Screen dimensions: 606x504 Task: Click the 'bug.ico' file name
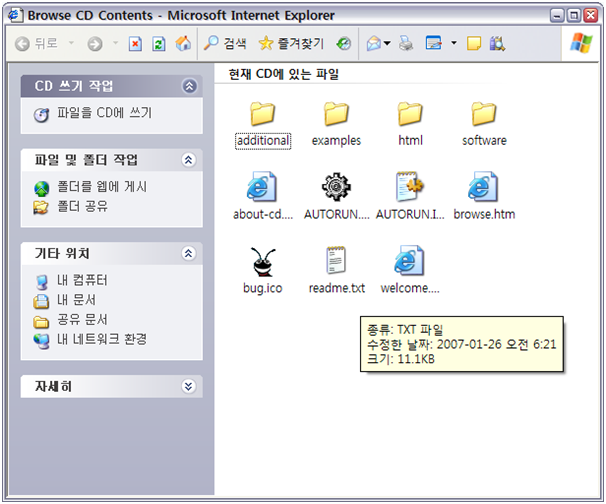tap(262, 288)
